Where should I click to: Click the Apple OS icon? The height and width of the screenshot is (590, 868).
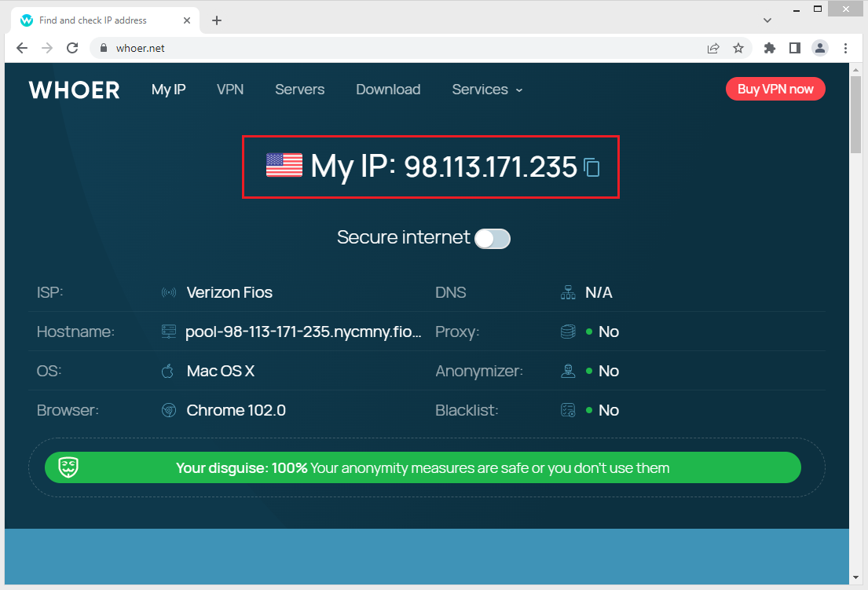point(168,371)
